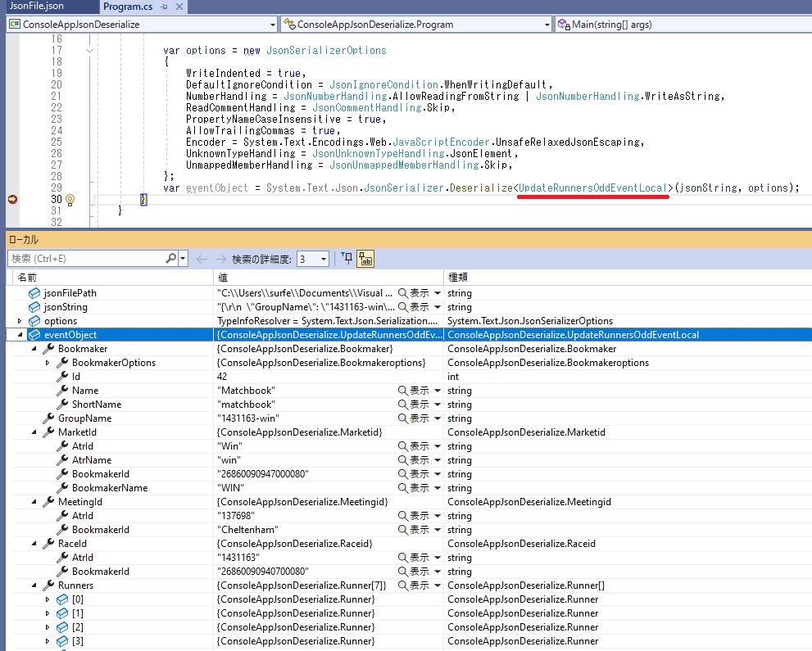The width and height of the screenshot is (812, 651).
Task: Click the lightbulb quick actions icon
Action: pyautogui.click(x=70, y=200)
